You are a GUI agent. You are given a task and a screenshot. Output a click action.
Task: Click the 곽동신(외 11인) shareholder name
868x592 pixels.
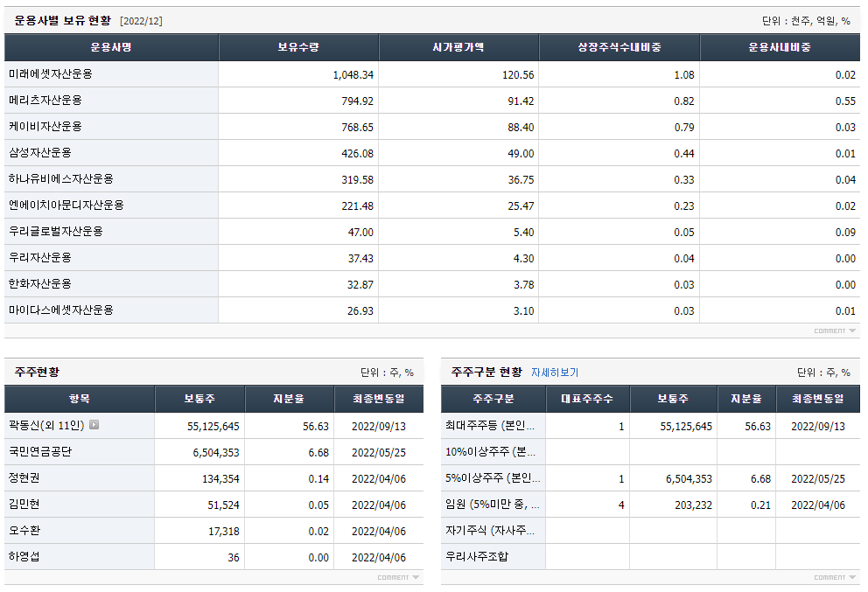(46, 426)
